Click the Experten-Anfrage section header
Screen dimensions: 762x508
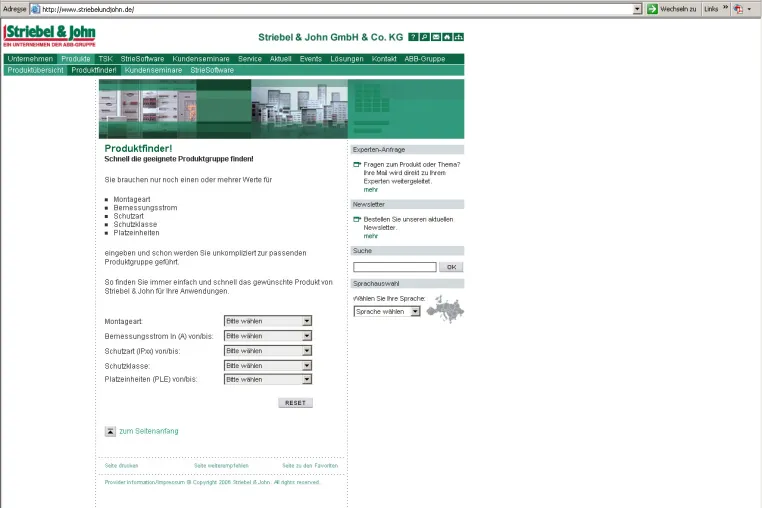407,150
